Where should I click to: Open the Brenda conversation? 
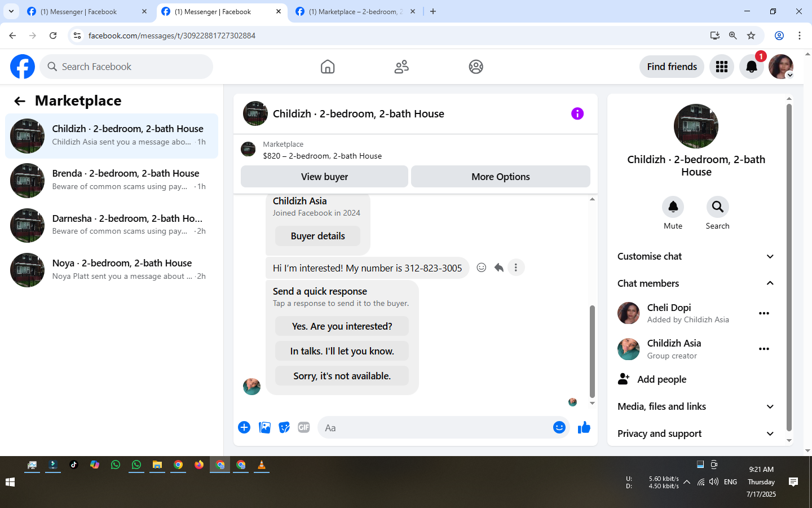[x=112, y=181]
